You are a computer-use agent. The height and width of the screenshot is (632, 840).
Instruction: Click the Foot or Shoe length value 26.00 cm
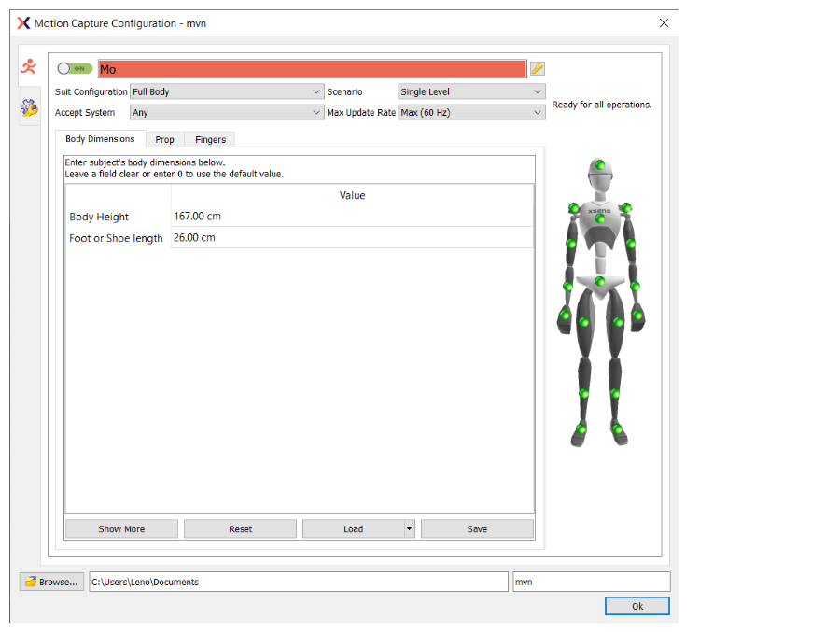(352, 237)
